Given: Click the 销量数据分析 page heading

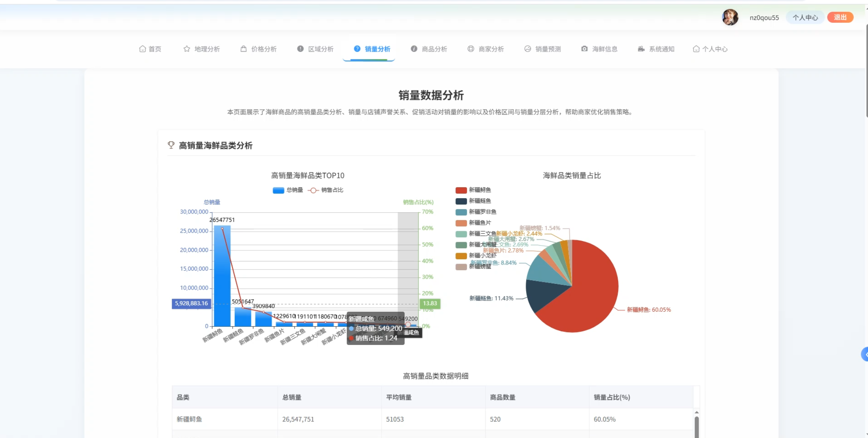Looking at the screenshot, I should 431,95.
